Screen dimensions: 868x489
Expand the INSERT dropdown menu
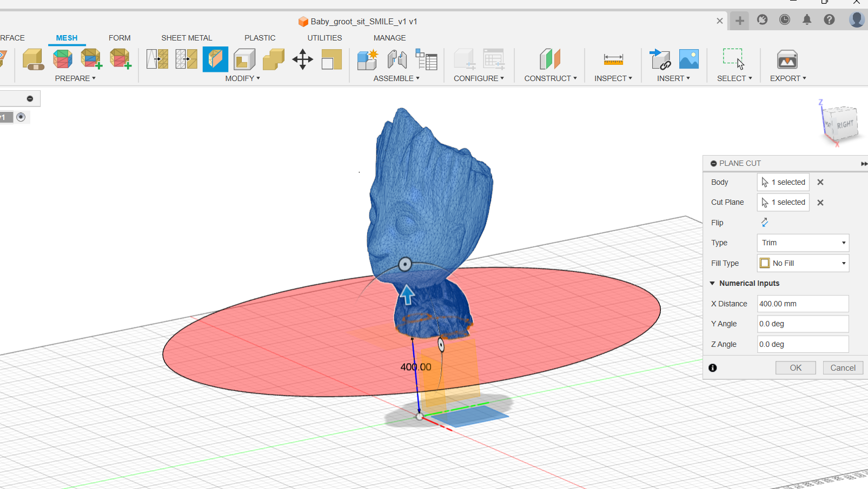[x=673, y=78]
